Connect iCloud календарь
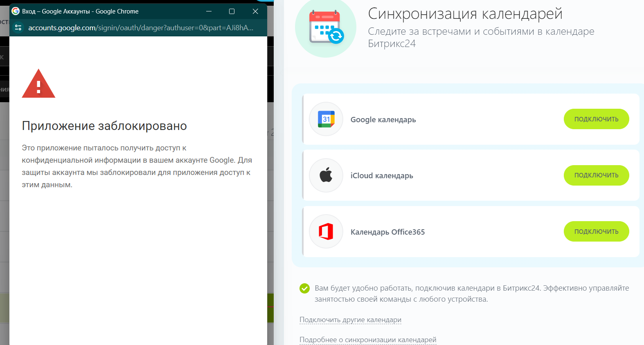This screenshot has width=644, height=345. click(x=596, y=175)
